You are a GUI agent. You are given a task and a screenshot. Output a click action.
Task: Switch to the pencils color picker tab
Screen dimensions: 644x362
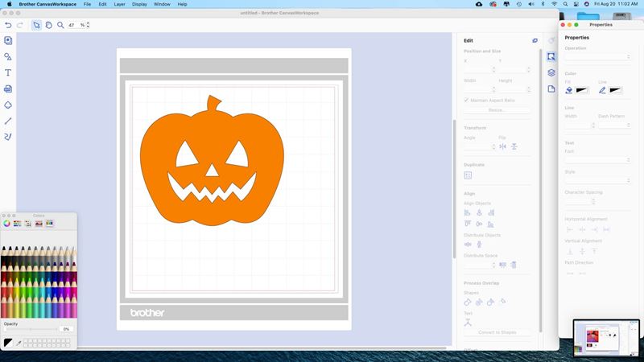click(49, 223)
